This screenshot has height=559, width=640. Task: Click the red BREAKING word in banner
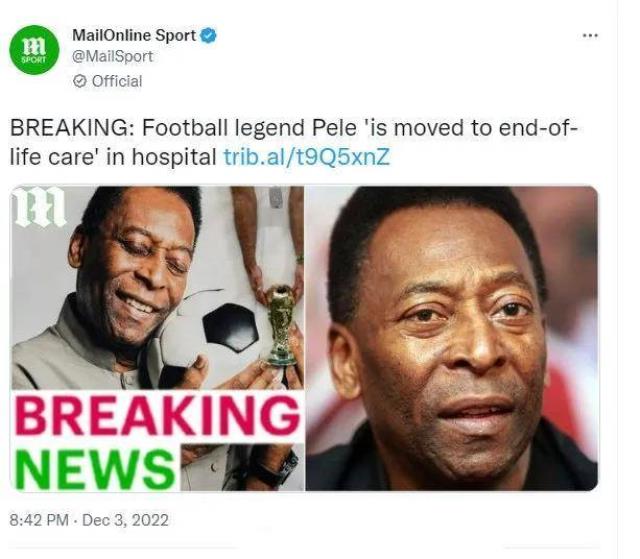pos(158,415)
